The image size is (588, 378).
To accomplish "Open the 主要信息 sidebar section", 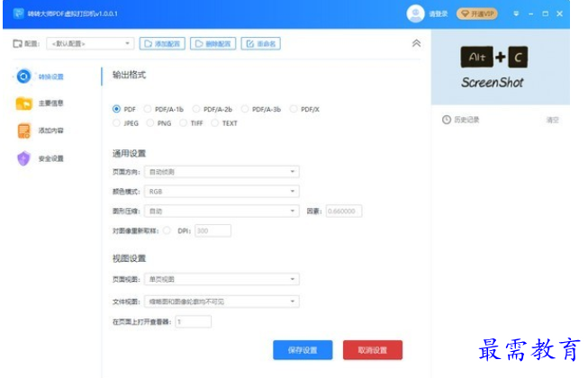I will click(x=40, y=103).
